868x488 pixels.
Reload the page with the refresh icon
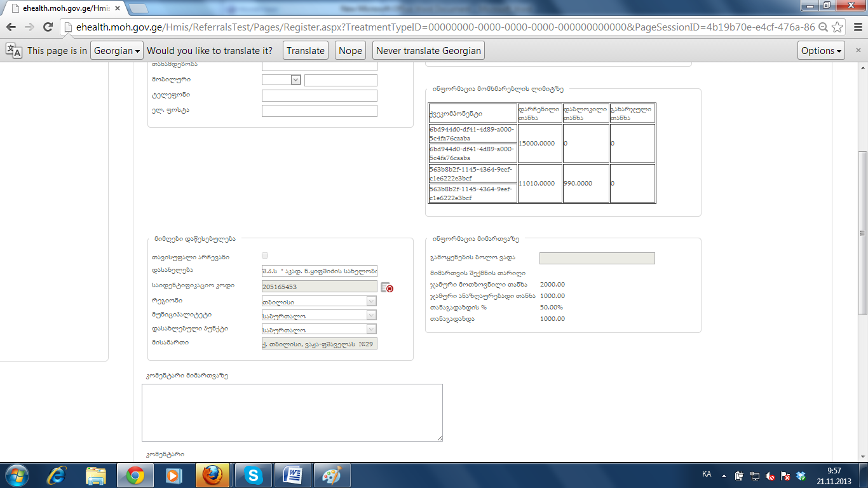pos(48,27)
